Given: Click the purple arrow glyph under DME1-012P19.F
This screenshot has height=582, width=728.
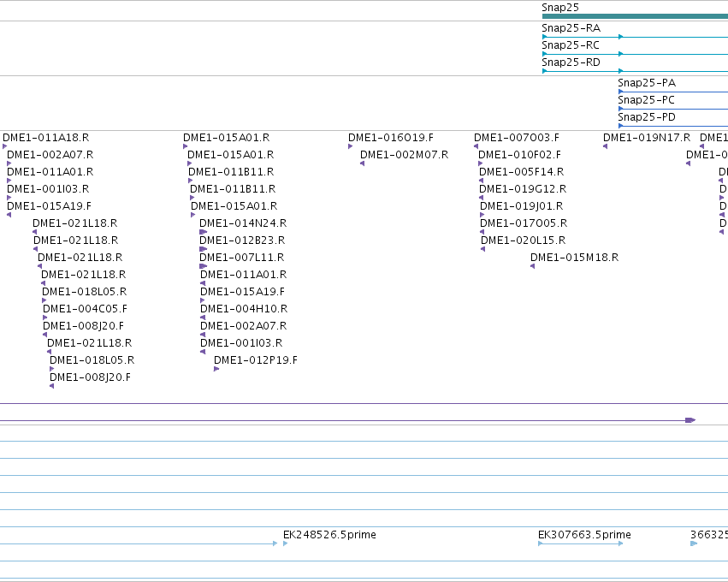Looking at the screenshot, I should [x=216, y=369].
